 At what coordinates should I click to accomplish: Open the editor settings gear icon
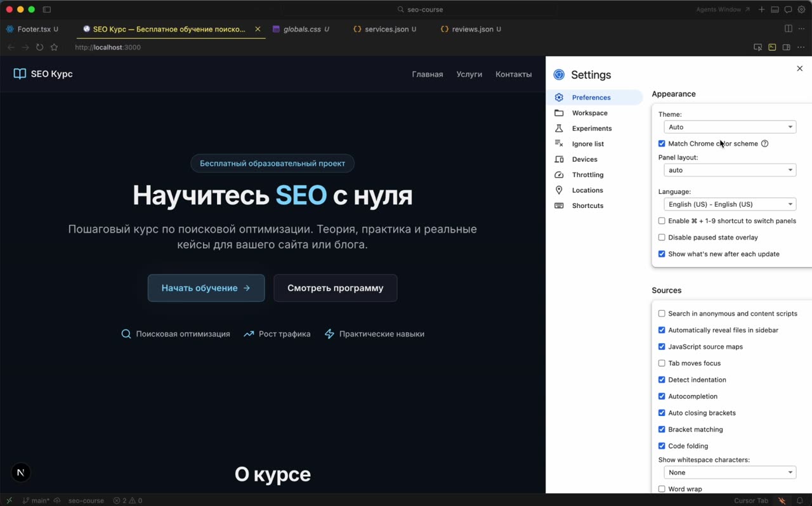[x=801, y=10]
